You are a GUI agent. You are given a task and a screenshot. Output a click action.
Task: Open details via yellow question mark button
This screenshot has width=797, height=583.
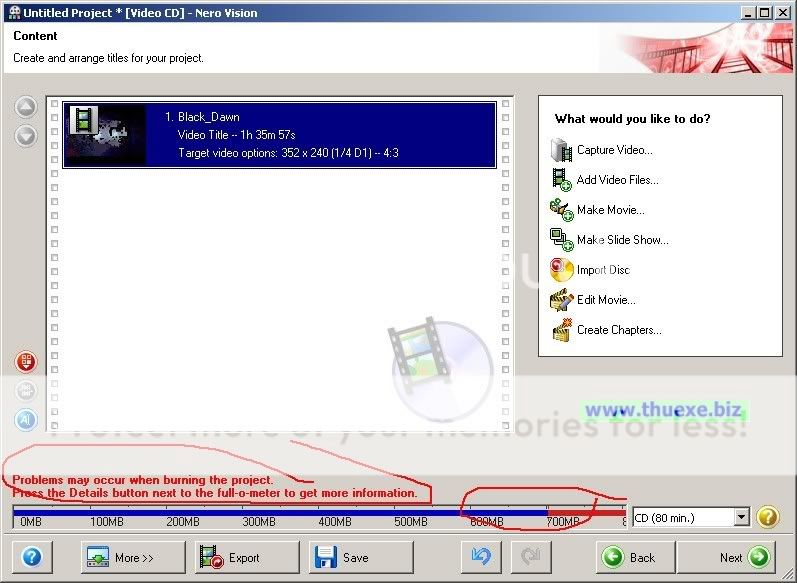click(767, 517)
